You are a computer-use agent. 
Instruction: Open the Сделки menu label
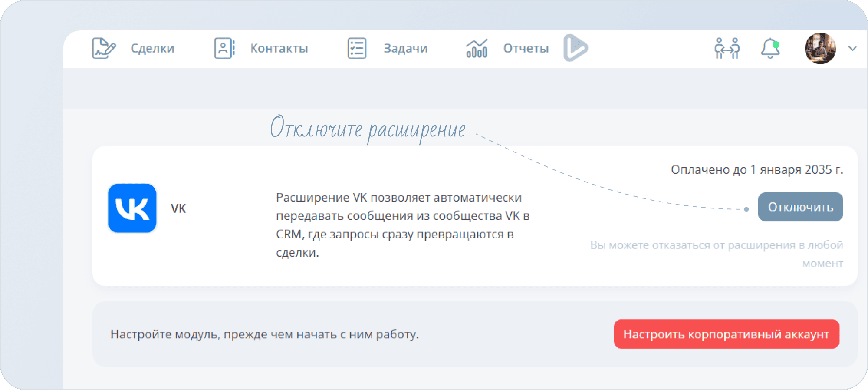point(152,48)
